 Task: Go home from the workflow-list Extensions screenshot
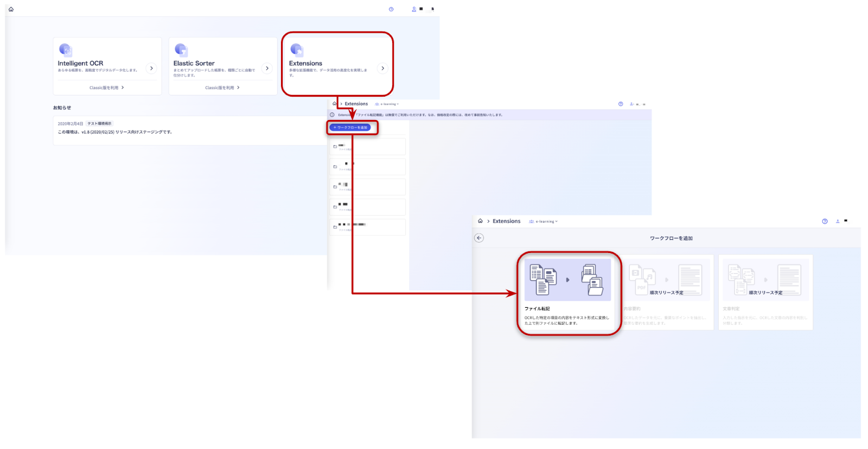(334, 104)
